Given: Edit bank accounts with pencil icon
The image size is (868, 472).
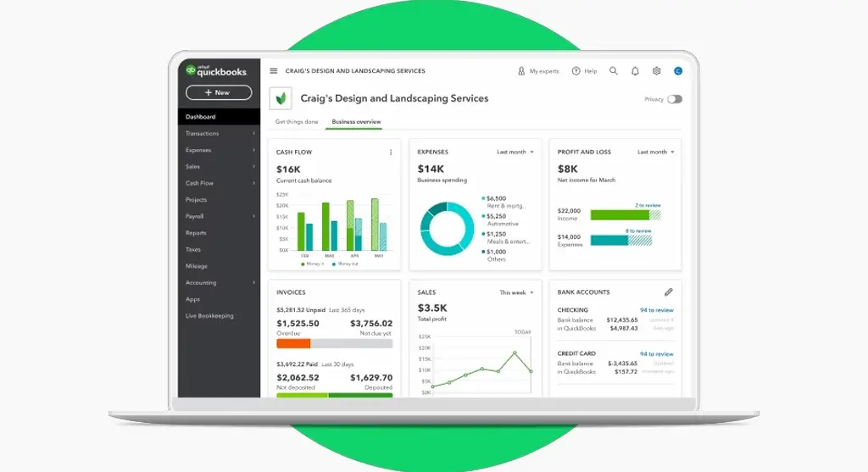Looking at the screenshot, I should pyautogui.click(x=669, y=292).
